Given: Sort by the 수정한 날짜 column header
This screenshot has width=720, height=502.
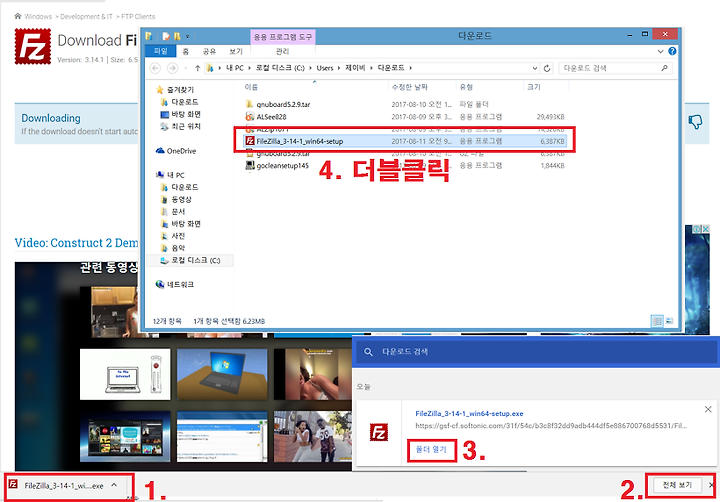Looking at the screenshot, I should pos(409,87).
